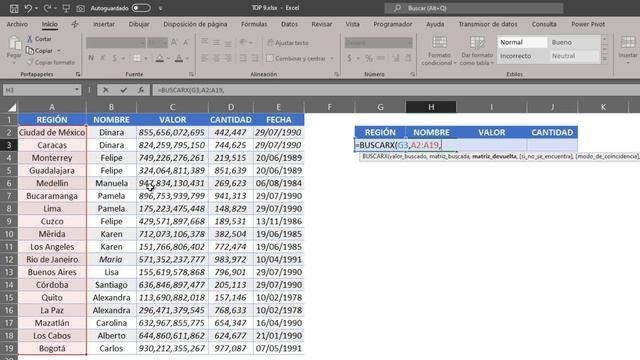Click the Pegar paste icon
Screen dimensions: 640x360
(14, 44)
